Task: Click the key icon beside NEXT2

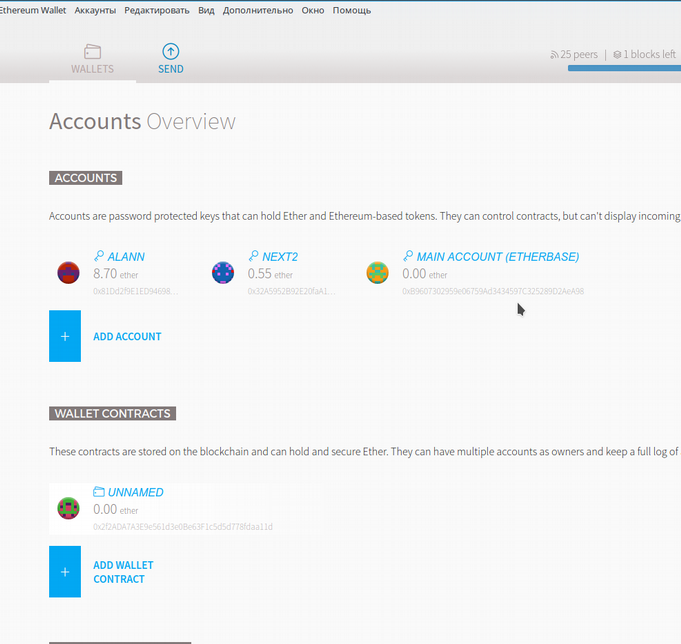Action: 253,256
